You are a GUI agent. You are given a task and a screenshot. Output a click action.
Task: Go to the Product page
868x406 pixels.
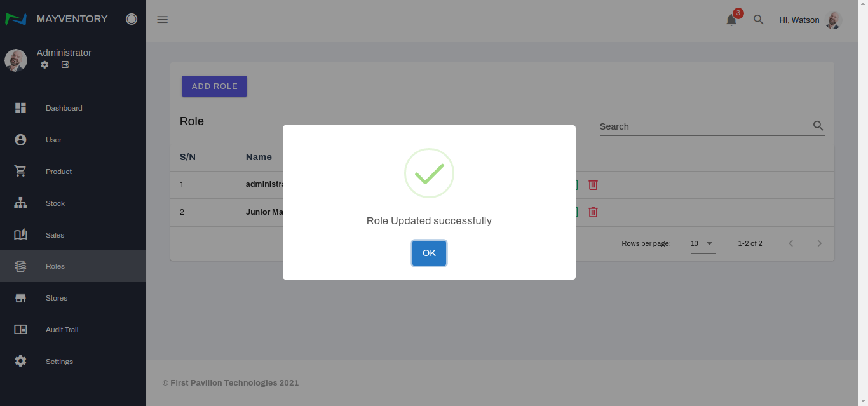[58, 172]
